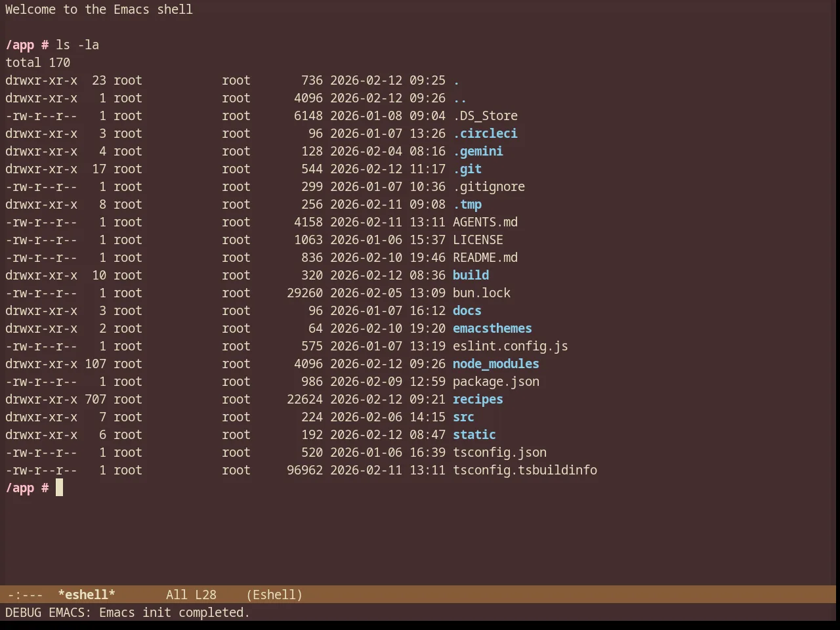840x630 pixels.
Task: Select the static directory name
Action: [x=474, y=434]
